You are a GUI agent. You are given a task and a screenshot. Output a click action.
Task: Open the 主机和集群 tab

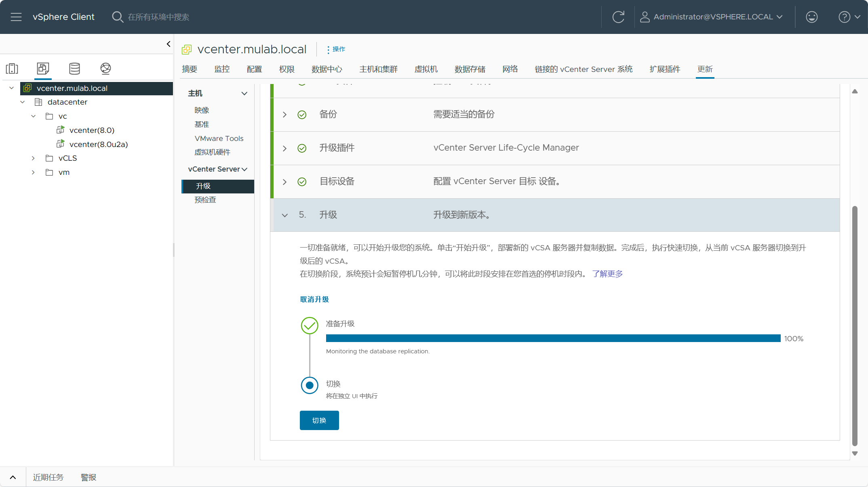(x=379, y=69)
